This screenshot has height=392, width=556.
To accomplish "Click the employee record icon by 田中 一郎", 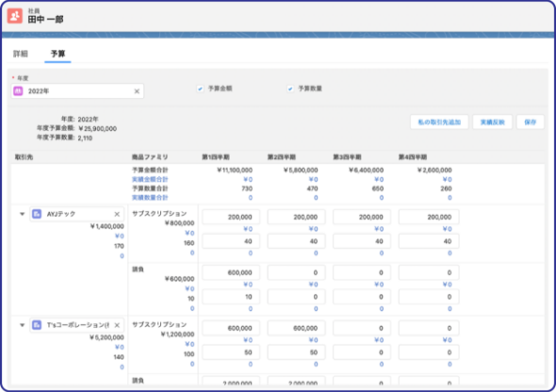I will point(15,16).
